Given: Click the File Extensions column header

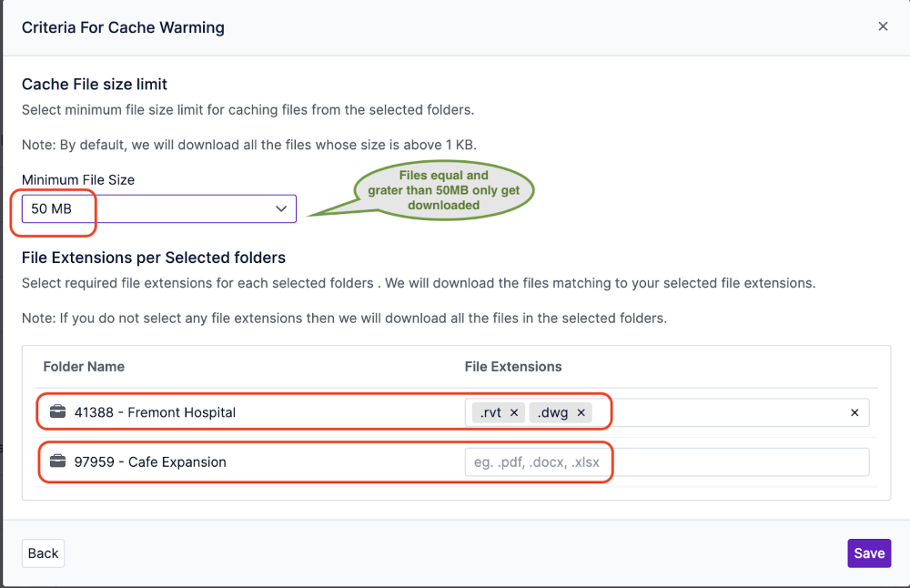Looking at the screenshot, I should pyautogui.click(x=513, y=367).
